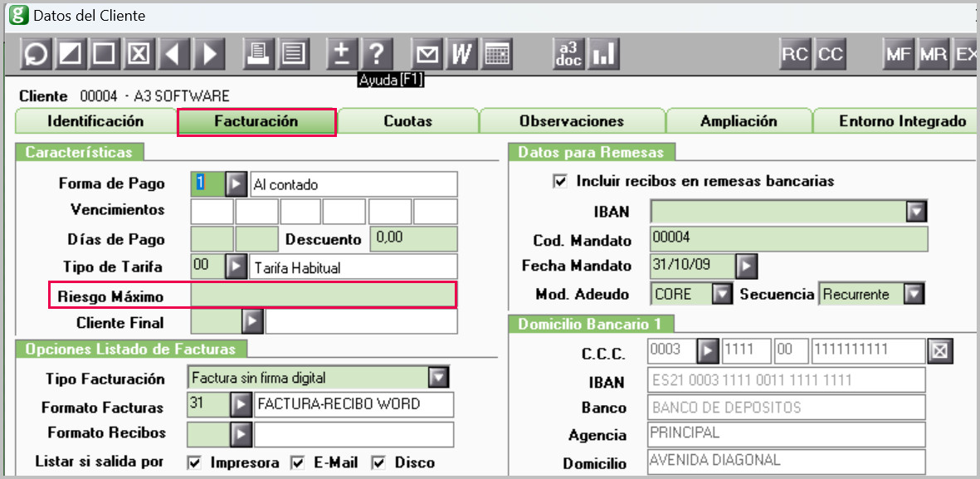This screenshot has width=980, height=479.
Task: Click the first Vencimientos field
Action: (x=212, y=212)
